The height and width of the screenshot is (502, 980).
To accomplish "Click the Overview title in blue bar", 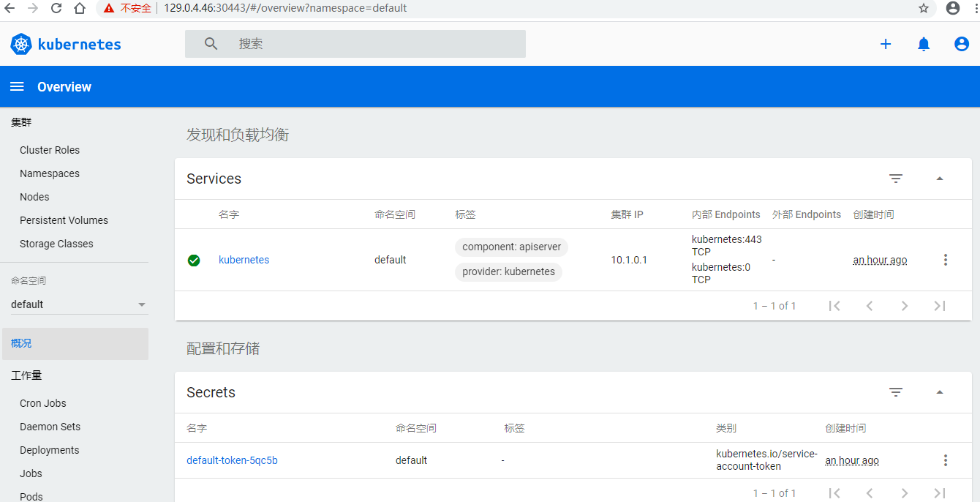I will [x=64, y=86].
